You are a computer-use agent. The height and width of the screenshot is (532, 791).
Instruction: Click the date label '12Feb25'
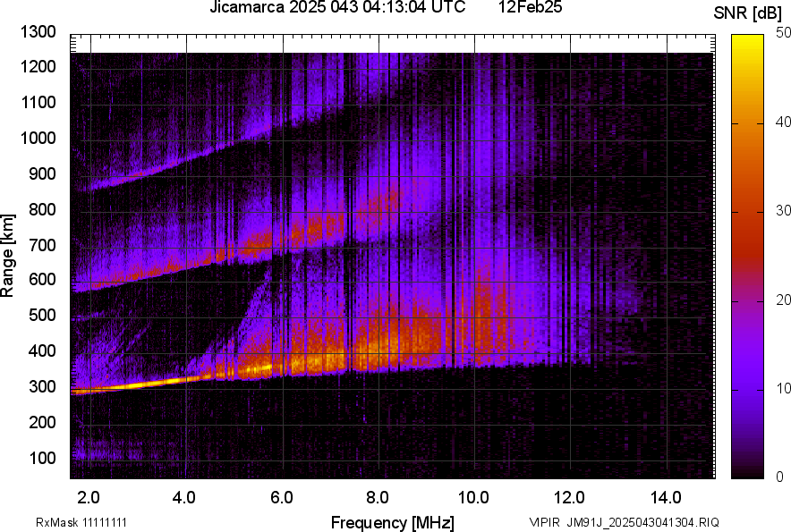[531, 7]
